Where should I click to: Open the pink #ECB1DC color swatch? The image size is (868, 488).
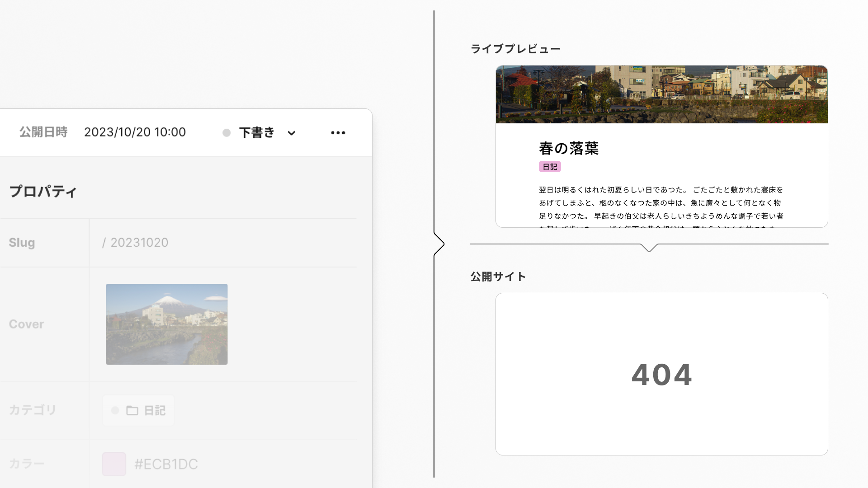[114, 464]
